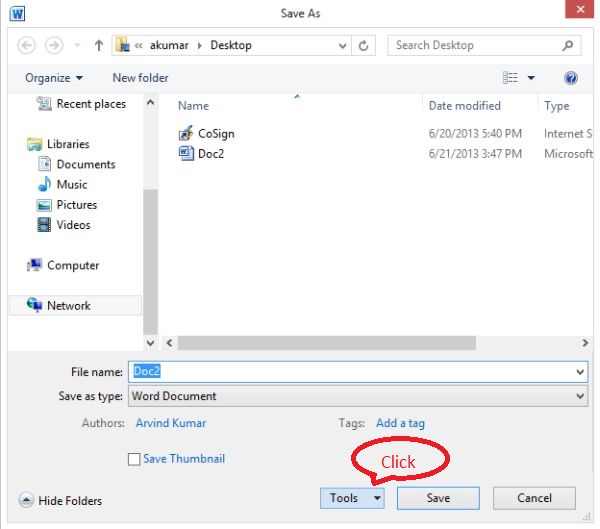Go forward with the Forward arrow button
The width and height of the screenshot is (600, 529).
tap(54, 45)
